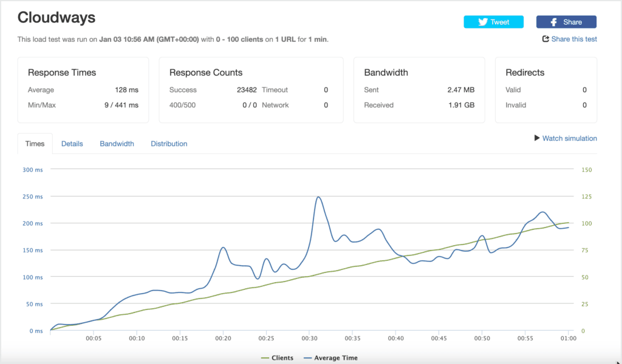The image size is (622, 364).
Task: Click the Facebook logo icon
Action: [x=554, y=22]
